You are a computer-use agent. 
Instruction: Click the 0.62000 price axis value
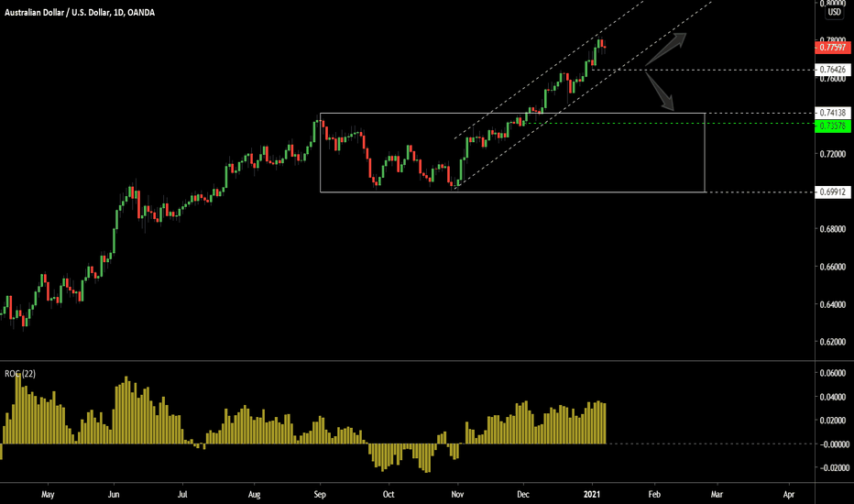[x=833, y=342]
